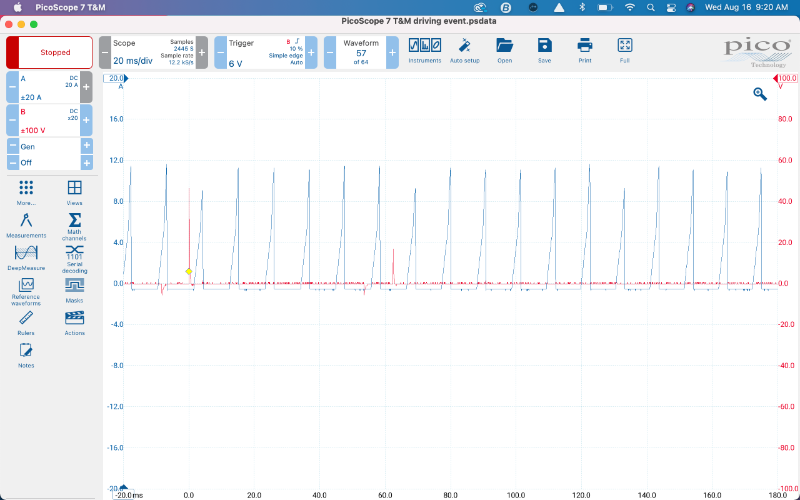Click the Print button in toolbar

pyautogui.click(x=585, y=48)
